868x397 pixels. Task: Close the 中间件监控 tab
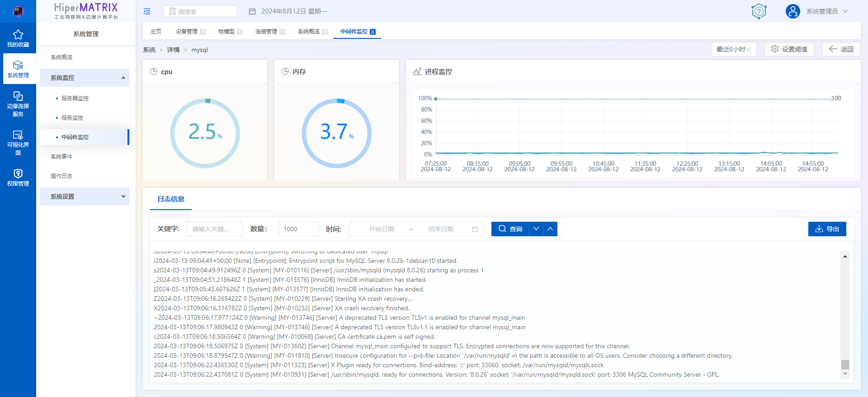coord(373,32)
